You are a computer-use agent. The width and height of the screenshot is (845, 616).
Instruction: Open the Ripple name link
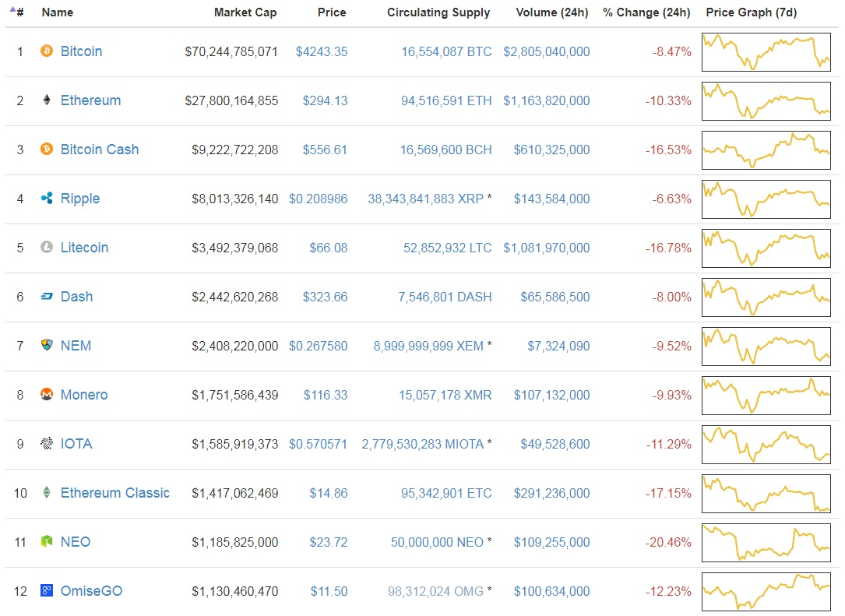(x=79, y=199)
